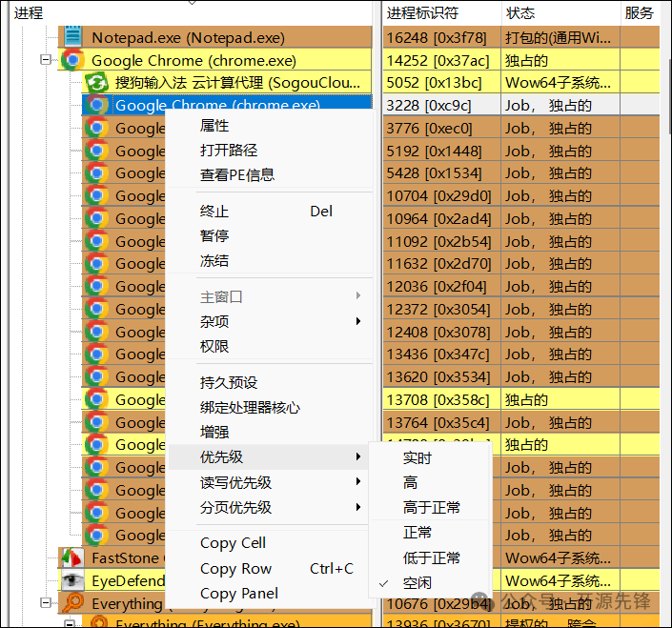Select the PID 16248 cell for Notepad
The image size is (672, 628).
tap(436, 38)
